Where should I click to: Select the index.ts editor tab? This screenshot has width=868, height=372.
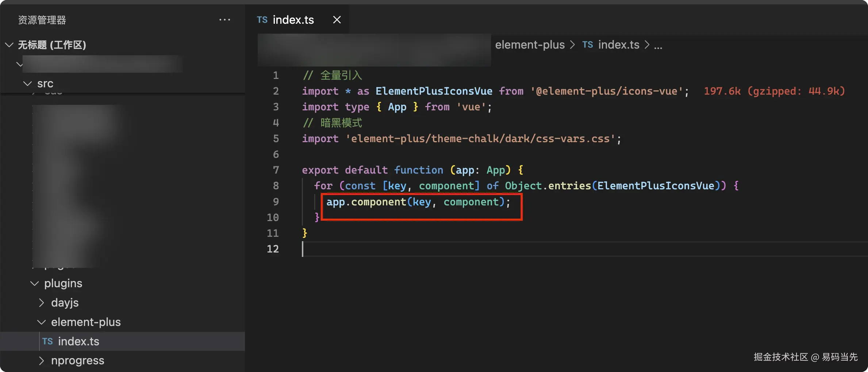point(293,20)
